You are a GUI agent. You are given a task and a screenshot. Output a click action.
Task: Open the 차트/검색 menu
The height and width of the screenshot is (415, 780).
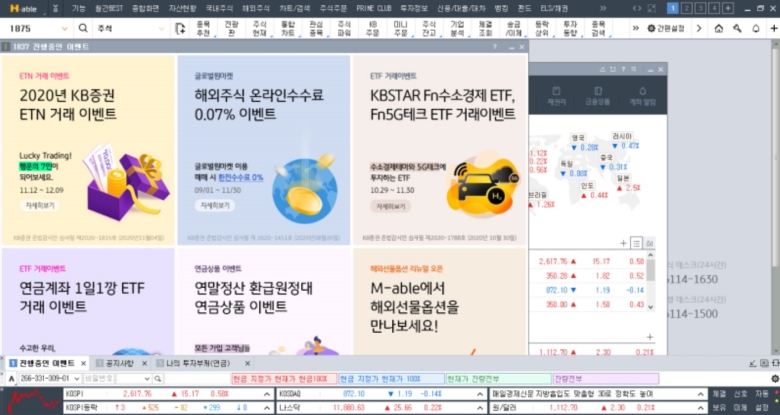point(293,8)
